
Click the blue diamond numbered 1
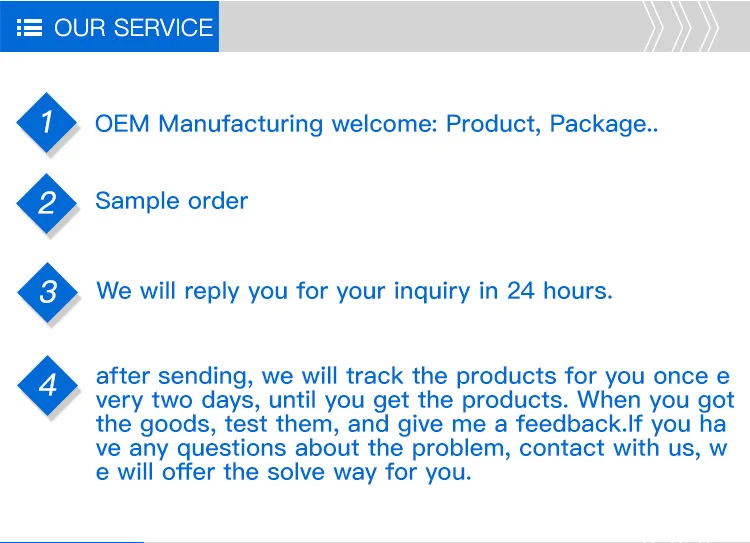47,123
